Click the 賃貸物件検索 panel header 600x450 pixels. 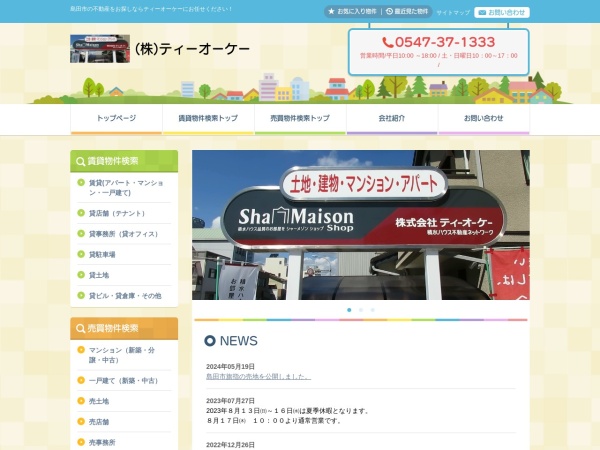(124, 161)
